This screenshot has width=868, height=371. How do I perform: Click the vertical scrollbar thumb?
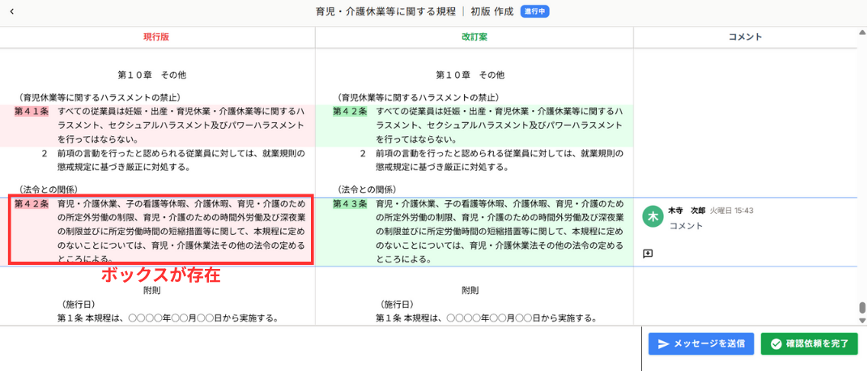tap(862, 309)
